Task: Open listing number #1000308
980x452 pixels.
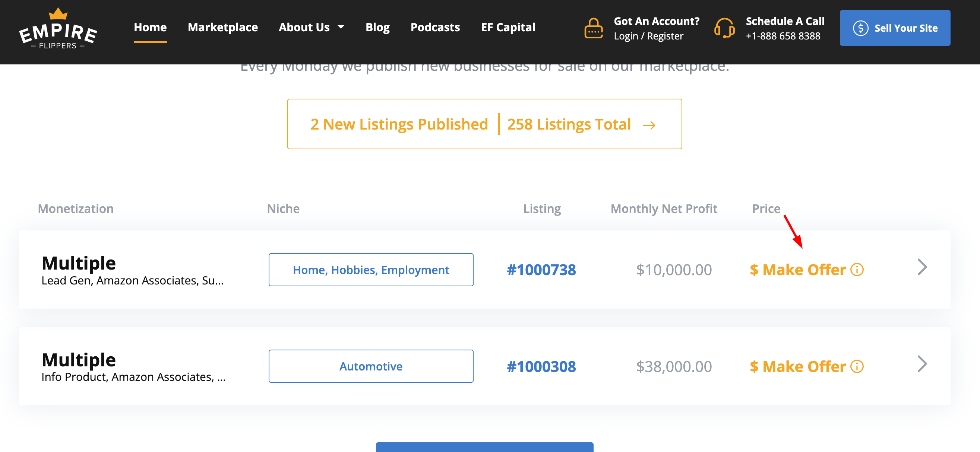Action: pos(541,366)
